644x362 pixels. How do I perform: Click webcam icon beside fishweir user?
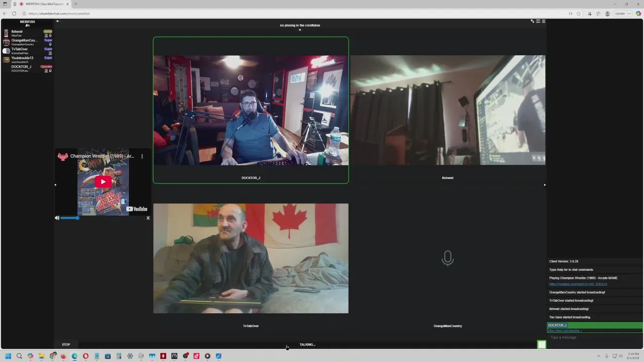pos(46,36)
